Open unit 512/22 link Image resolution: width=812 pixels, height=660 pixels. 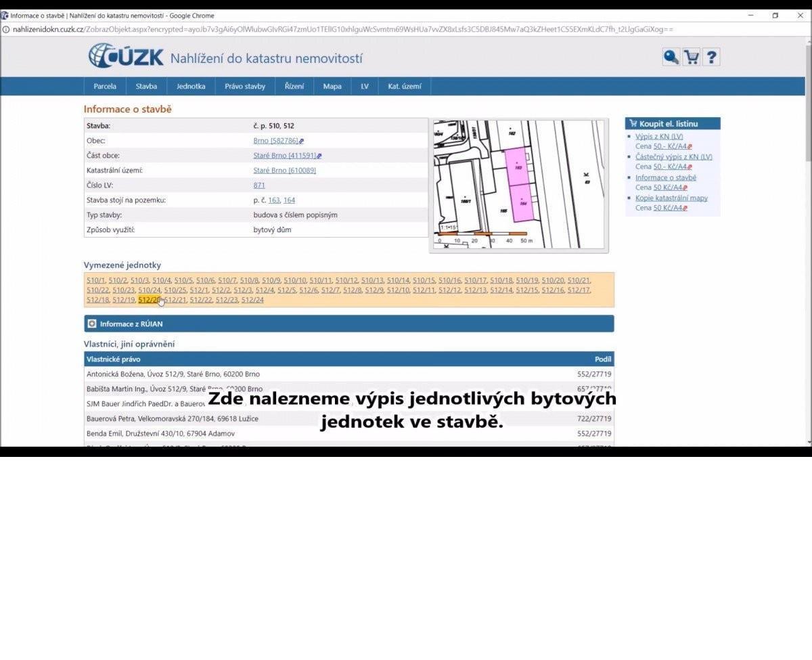201,300
